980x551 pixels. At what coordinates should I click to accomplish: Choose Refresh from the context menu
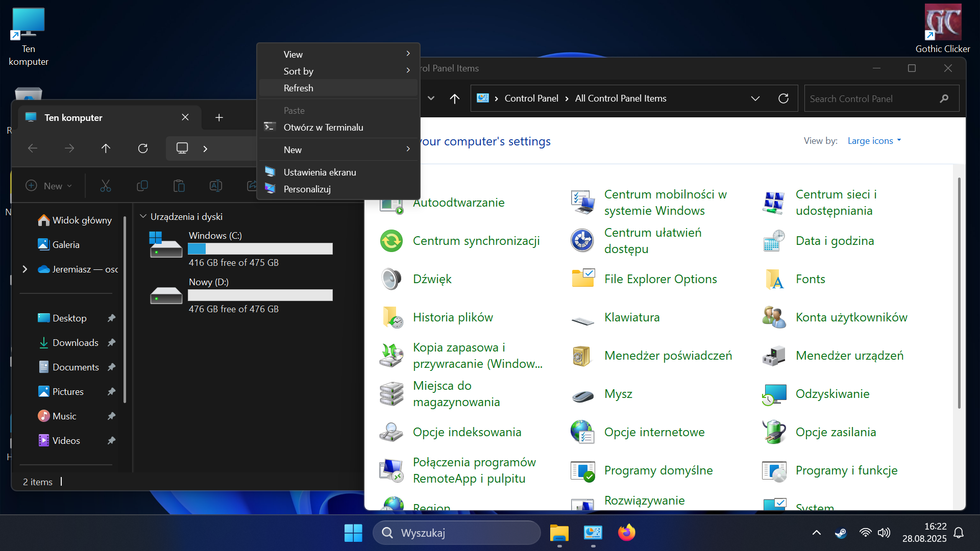[x=299, y=88]
